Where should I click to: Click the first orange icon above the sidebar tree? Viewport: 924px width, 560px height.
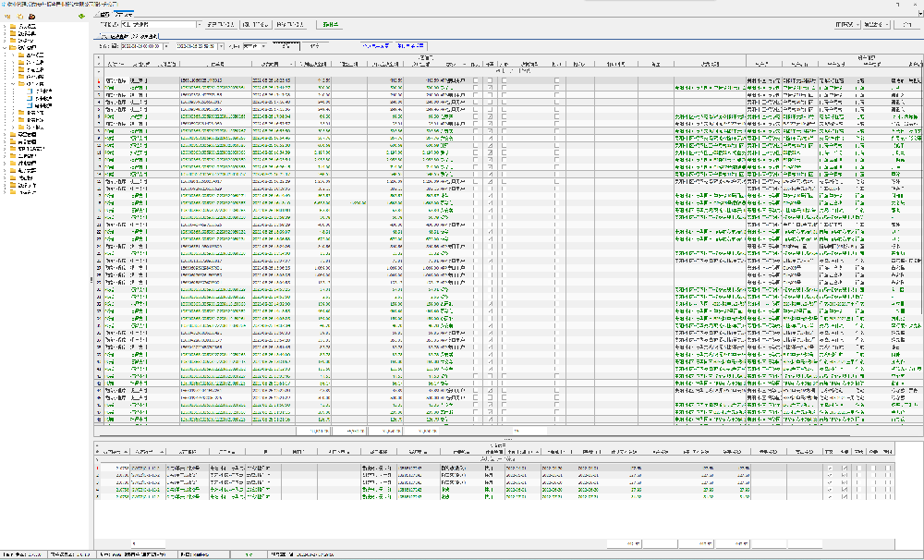pos(7,17)
